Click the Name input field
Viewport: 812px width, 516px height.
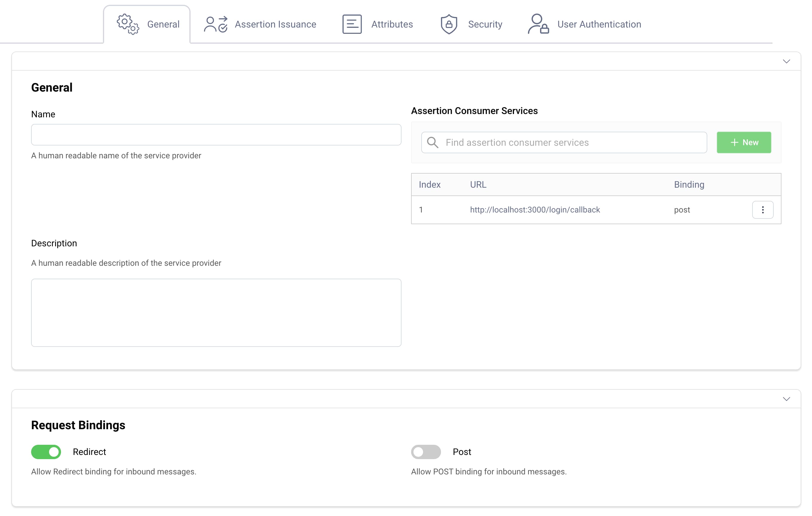[216, 135]
